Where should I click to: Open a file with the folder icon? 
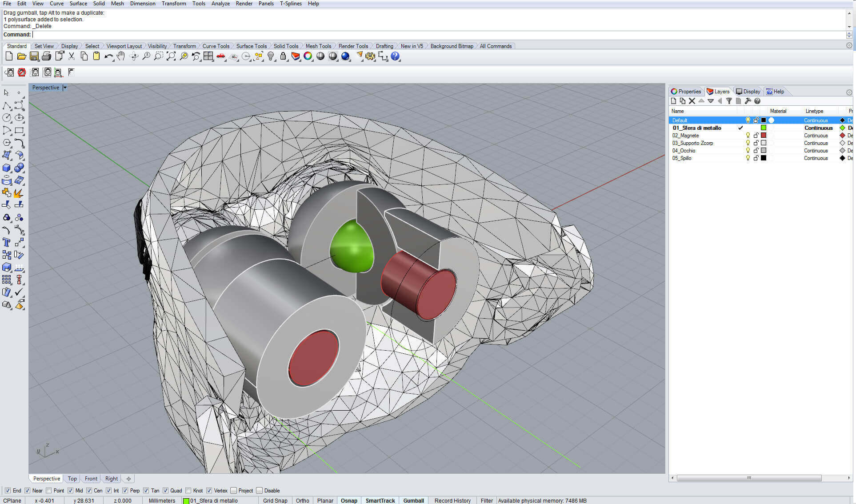21,56
